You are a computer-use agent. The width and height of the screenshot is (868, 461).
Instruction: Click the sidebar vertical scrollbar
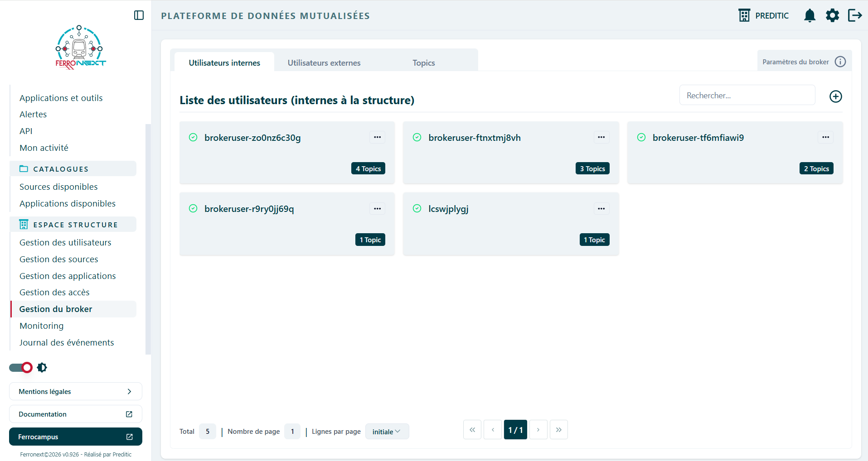148,239
